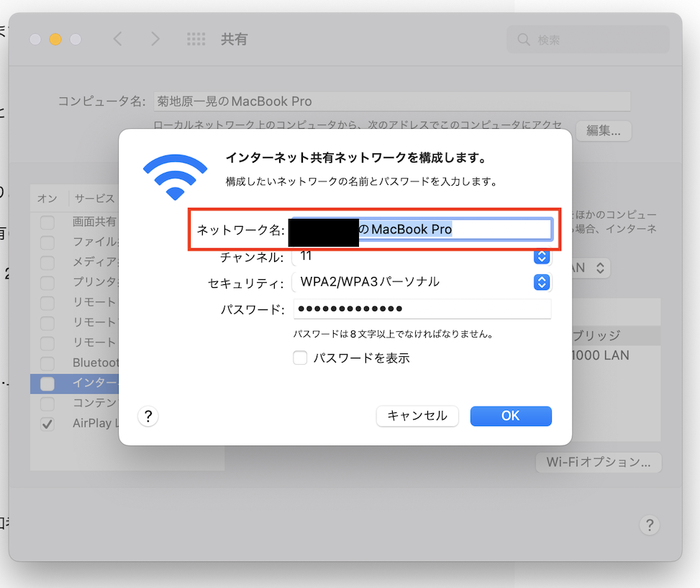Click the ネットワーク名 text field
The image size is (700, 588).
coord(422,229)
